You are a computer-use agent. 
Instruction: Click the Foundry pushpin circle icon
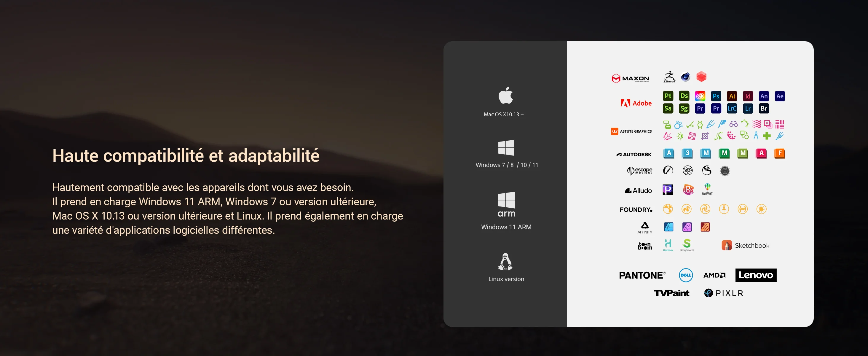(x=724, y=209)
